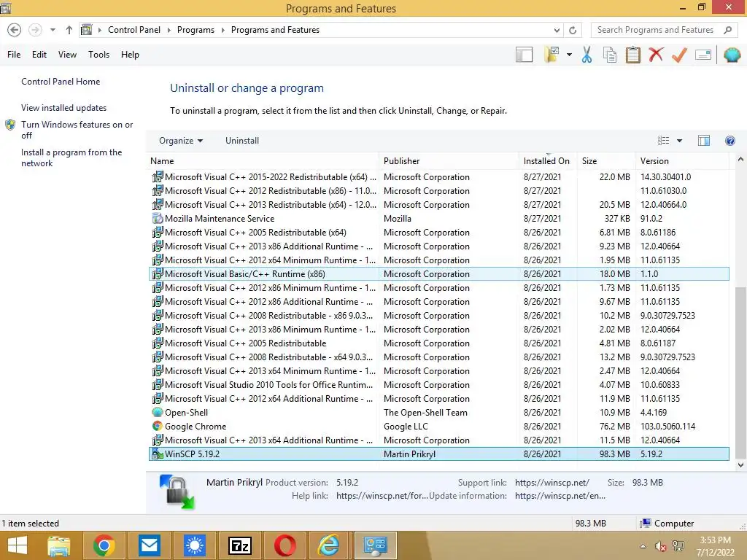Click the Windows Start button
Screen dimensions: 747x560
[18, 545]
